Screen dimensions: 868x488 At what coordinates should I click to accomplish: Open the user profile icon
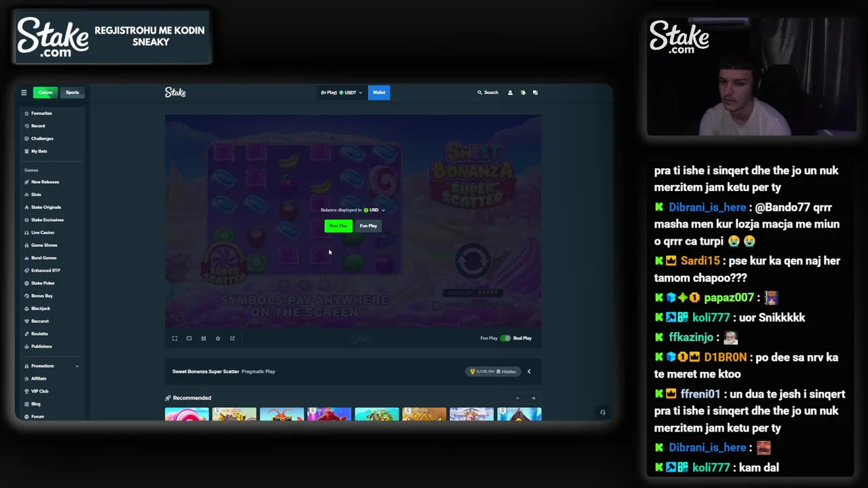[510, 92]
